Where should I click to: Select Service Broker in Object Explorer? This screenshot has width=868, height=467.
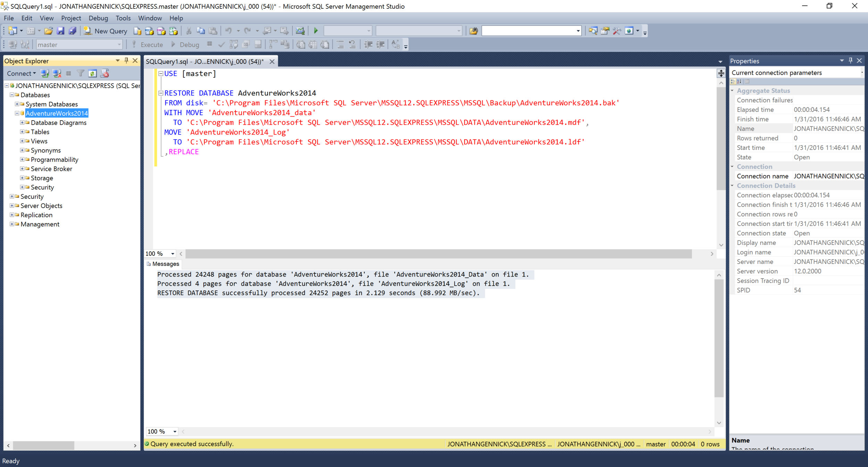pos(51,169)
